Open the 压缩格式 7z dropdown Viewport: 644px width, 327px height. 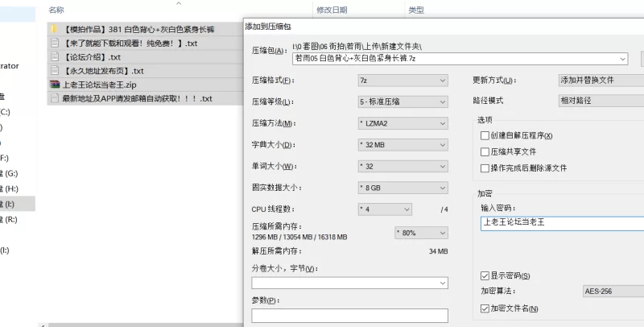402,81
